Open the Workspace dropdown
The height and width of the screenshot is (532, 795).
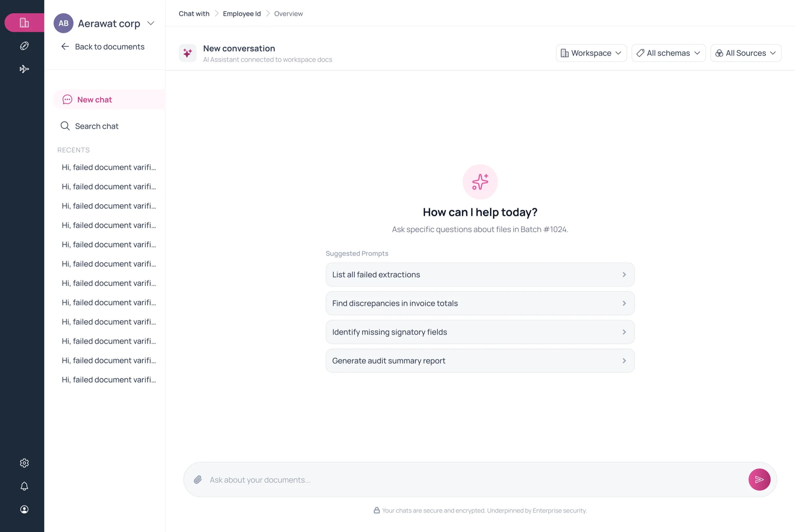(591, 53)
